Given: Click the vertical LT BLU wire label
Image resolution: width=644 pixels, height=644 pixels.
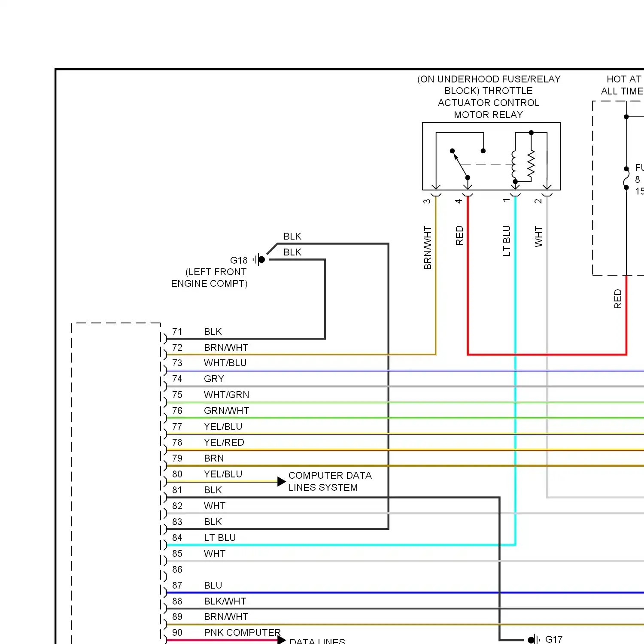Looking at the screenshot, I should [507, 241].
